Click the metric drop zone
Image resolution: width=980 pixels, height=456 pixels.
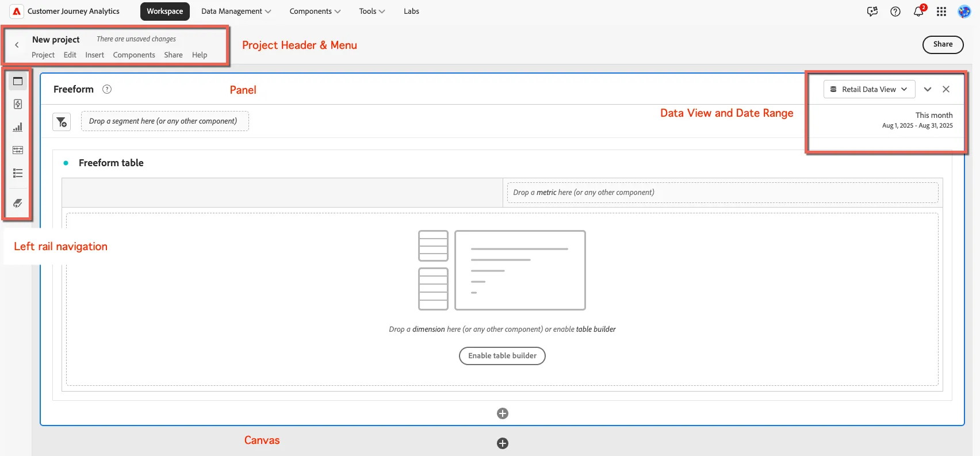point(722,193)
